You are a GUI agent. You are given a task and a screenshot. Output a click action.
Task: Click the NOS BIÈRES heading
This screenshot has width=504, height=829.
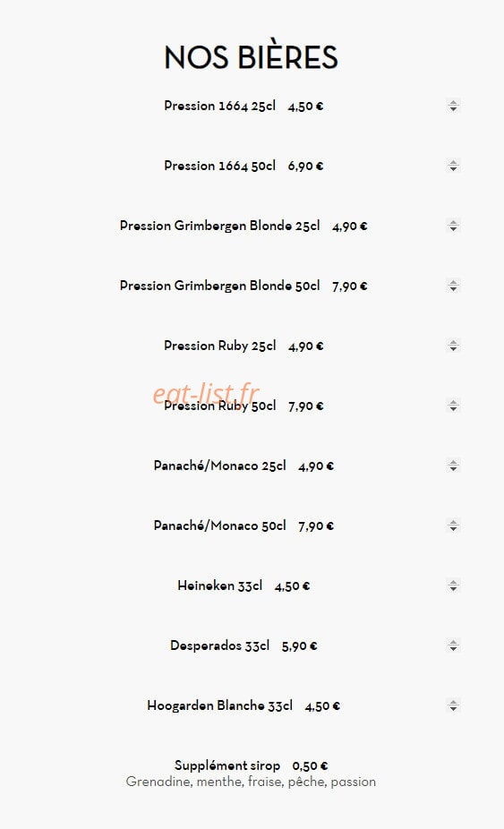[x=252, y=56]
